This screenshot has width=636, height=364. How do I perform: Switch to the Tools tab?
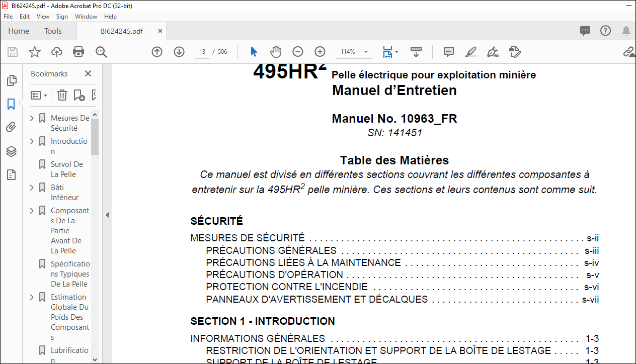[x=53, y=31]
